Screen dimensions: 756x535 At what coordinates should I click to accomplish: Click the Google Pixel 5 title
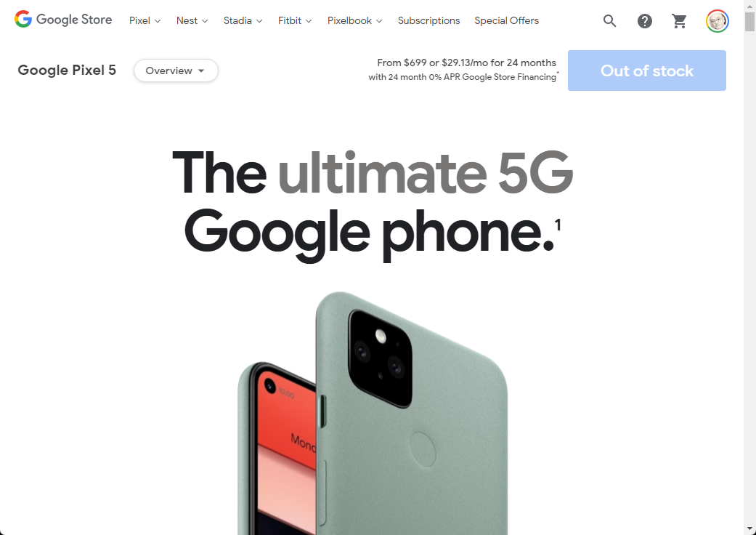click(67, 71)
